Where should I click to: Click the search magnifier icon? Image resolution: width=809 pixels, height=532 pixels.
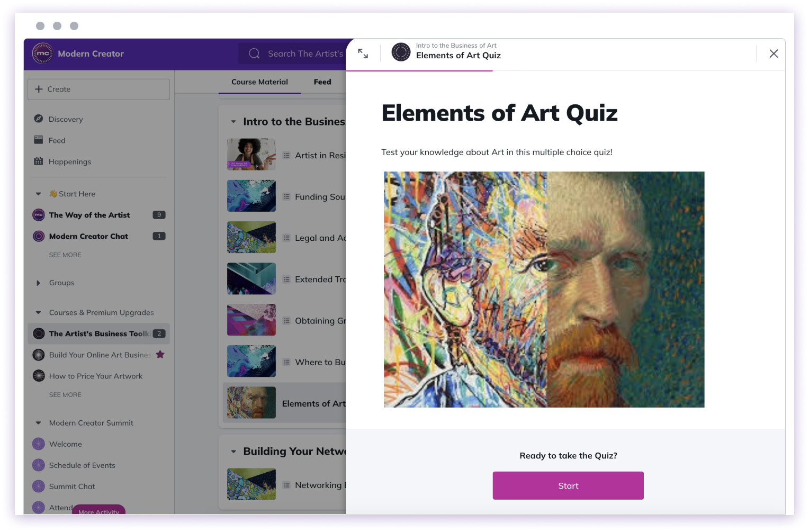(254, 53)
